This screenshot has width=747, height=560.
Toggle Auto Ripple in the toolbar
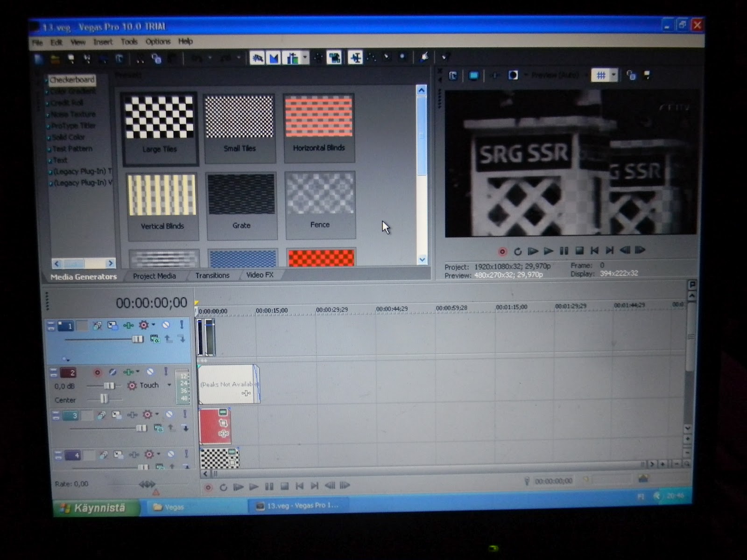[x=292, y=58]
